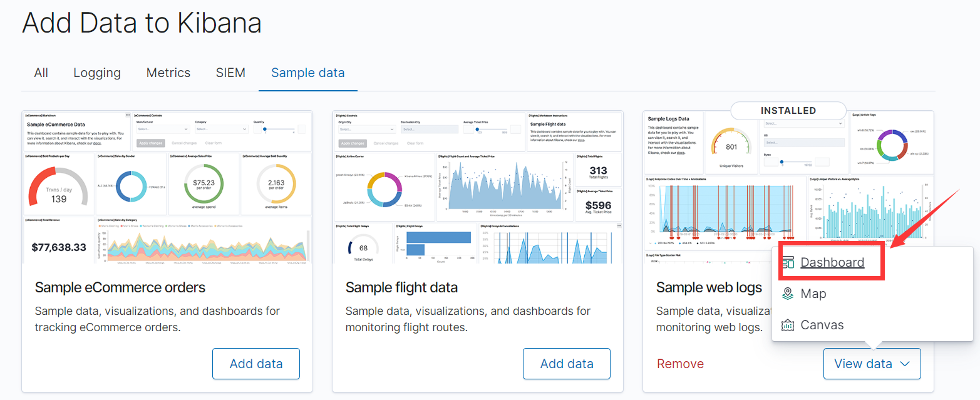Choose Canvas from View data menu
This screenshot has width=980, height=400.
coord(822,325)
